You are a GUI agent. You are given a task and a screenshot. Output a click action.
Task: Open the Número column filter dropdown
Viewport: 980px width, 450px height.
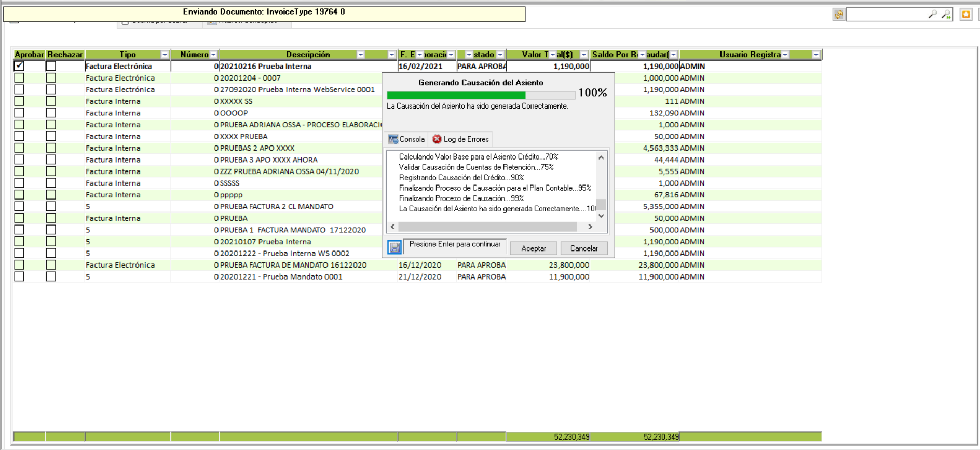pos(213,55)
